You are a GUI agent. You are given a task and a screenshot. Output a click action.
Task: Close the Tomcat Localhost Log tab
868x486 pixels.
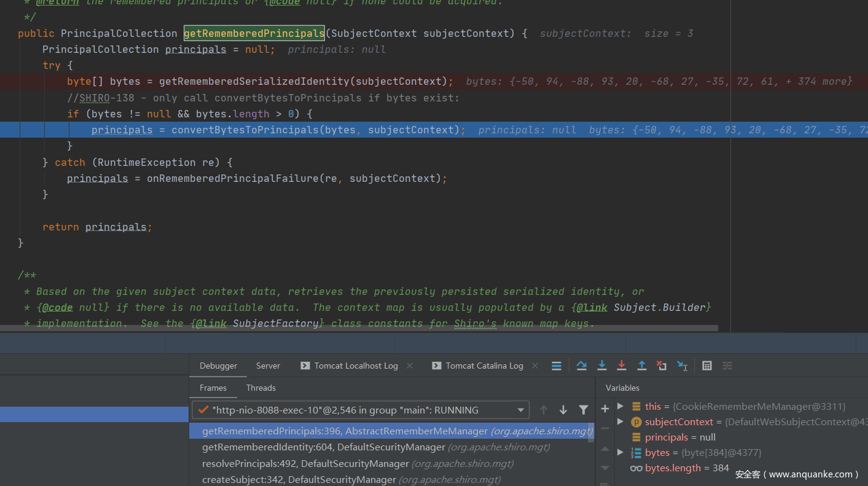[410, 366]
